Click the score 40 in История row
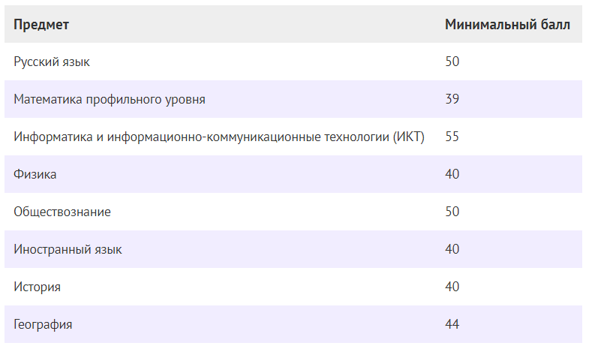Screen dimensions: 595x364 click(x=452, y=287)
